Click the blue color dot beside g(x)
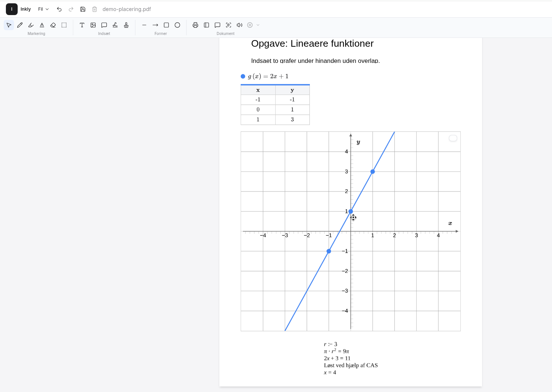 pyautogui.click(x=243, y=76)
